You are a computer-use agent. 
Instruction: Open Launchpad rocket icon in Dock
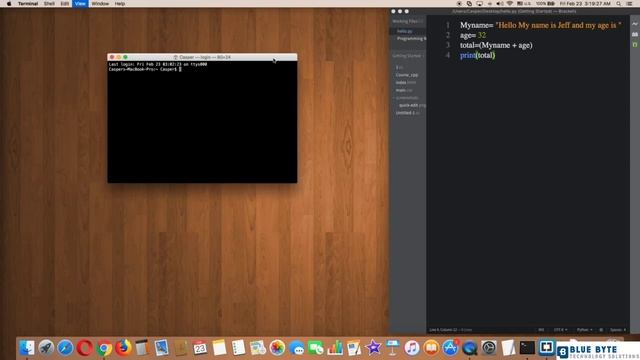point(46,348)
